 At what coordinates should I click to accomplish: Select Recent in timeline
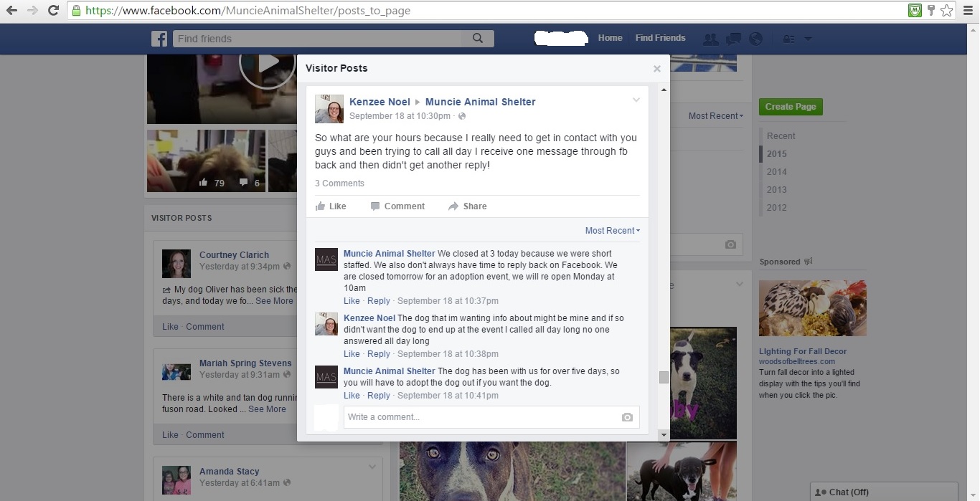(781, 136)
